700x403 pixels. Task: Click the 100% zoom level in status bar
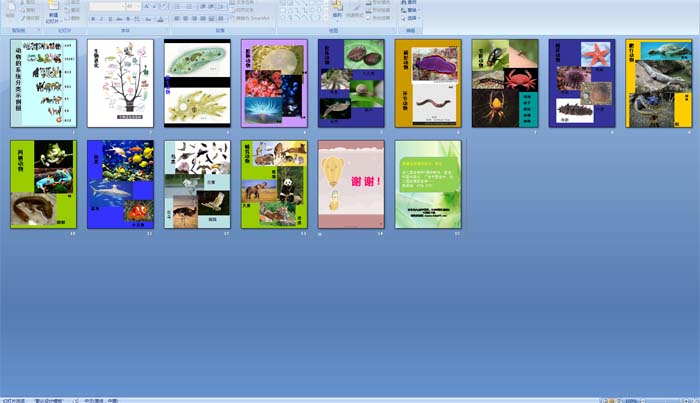tap(631, 401)
